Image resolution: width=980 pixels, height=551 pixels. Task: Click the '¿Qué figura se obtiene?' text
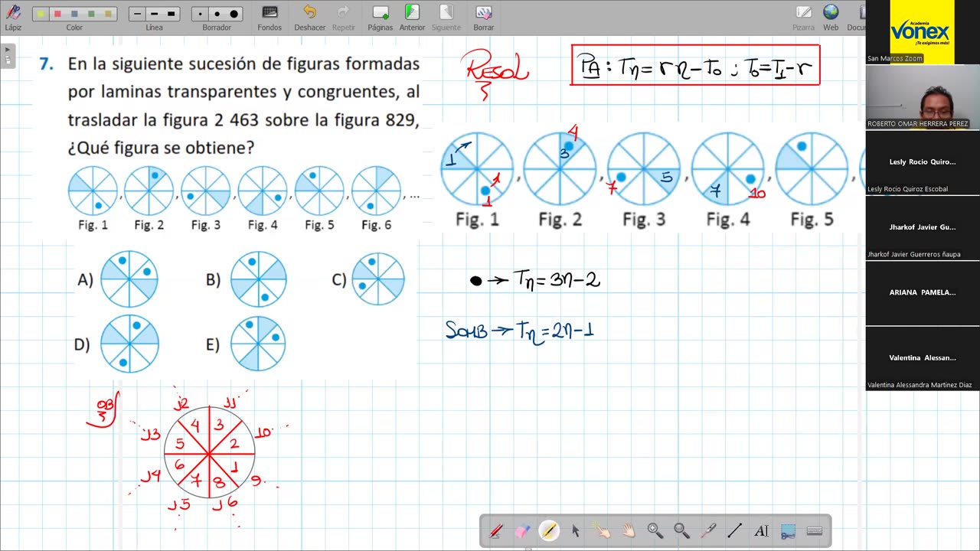coord(161,148)
